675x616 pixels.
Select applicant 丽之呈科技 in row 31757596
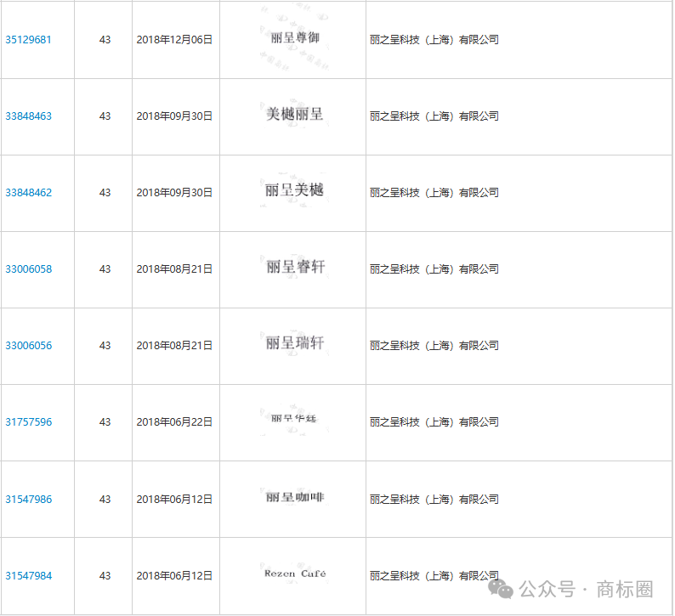click(434, 422)
